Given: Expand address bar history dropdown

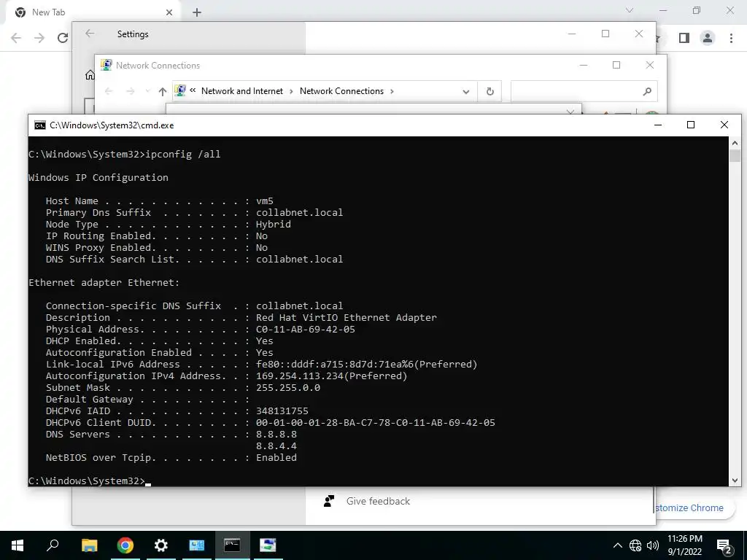Looking at the screenshot, I should point(466,92).
